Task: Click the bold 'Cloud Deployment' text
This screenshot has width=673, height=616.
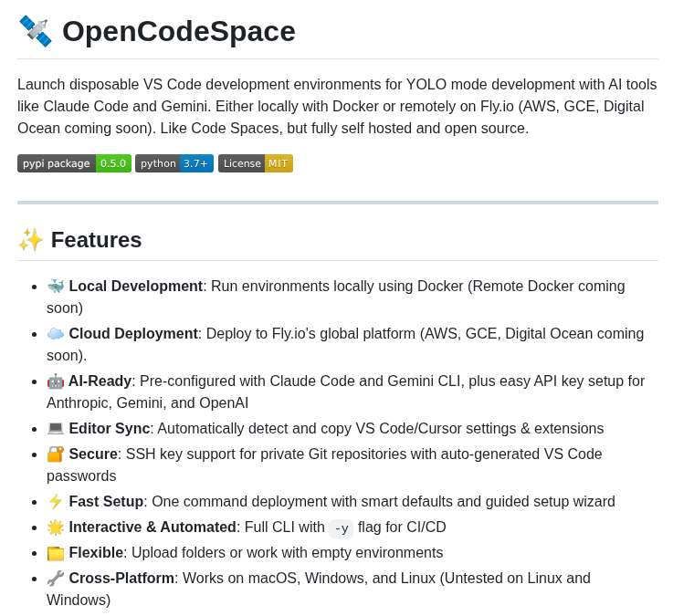Action: (133, 333)
